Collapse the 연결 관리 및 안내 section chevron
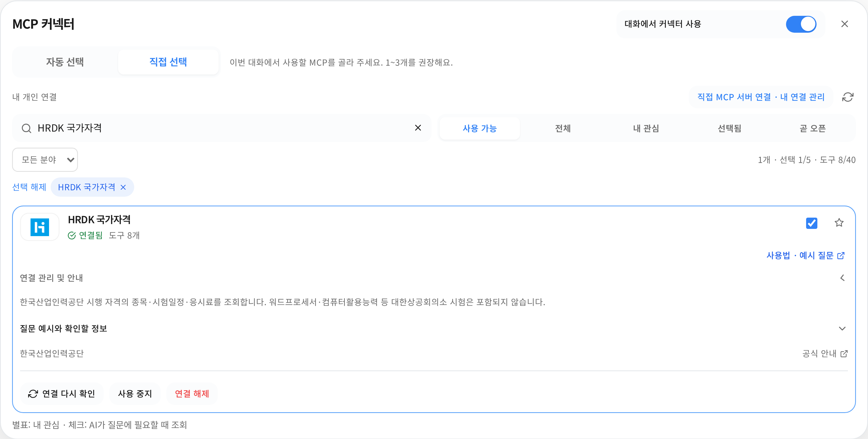Screen dimensions: 868x439 click(842, 278)
